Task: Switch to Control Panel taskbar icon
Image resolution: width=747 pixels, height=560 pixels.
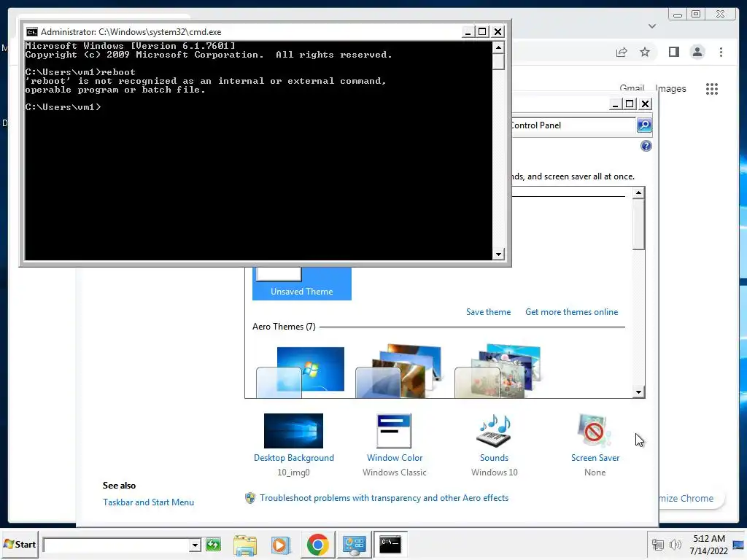Action: (354, 544)
